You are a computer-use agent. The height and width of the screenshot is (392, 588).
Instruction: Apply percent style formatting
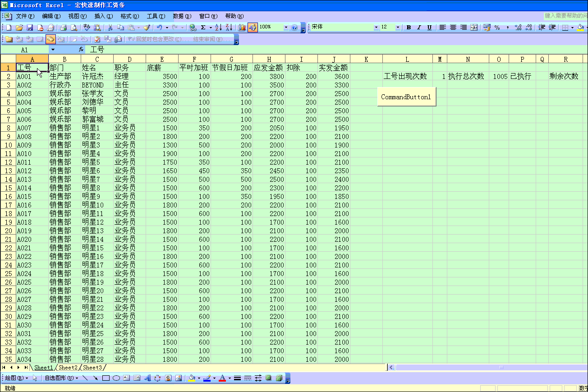[x=497, y=28]
